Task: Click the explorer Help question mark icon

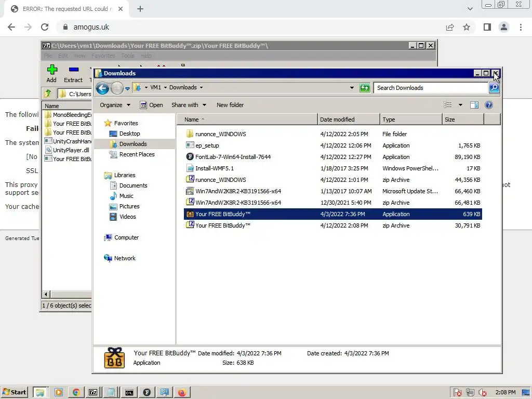Action: [x=489, y=105]
